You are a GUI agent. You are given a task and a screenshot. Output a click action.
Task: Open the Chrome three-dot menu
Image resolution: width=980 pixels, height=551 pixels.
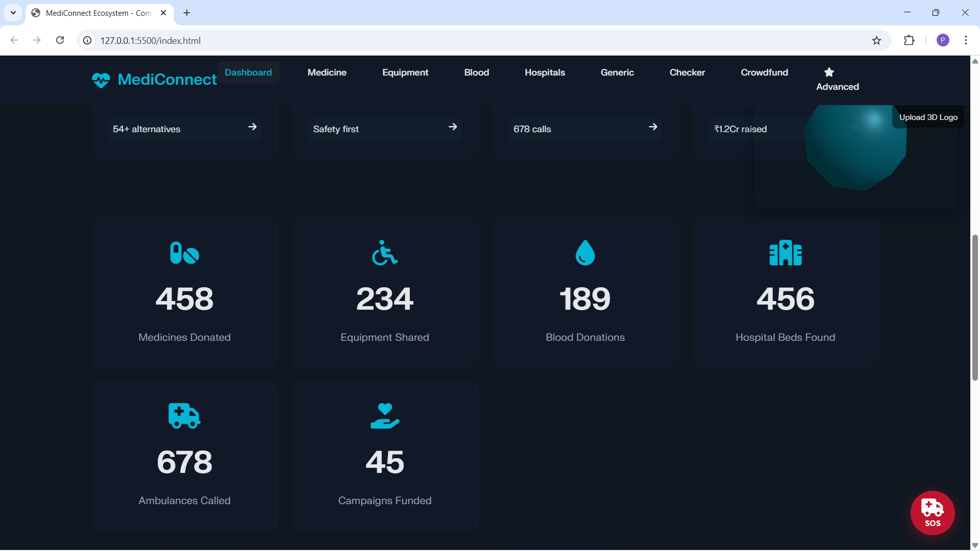966,40
